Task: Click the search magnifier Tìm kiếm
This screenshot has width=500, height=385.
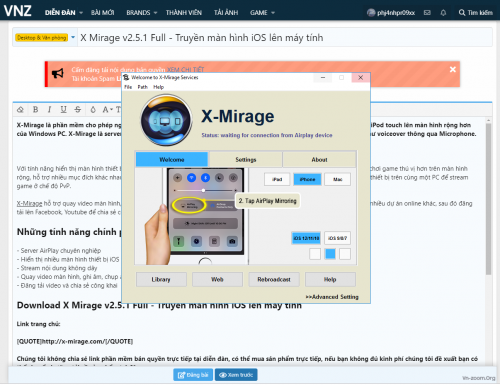Action: 476,13
